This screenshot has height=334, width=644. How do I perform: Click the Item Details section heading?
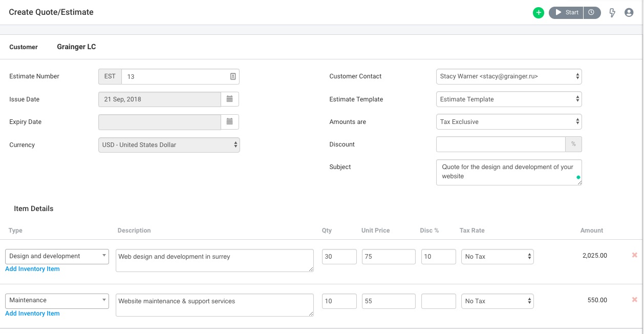click(34, 208)
